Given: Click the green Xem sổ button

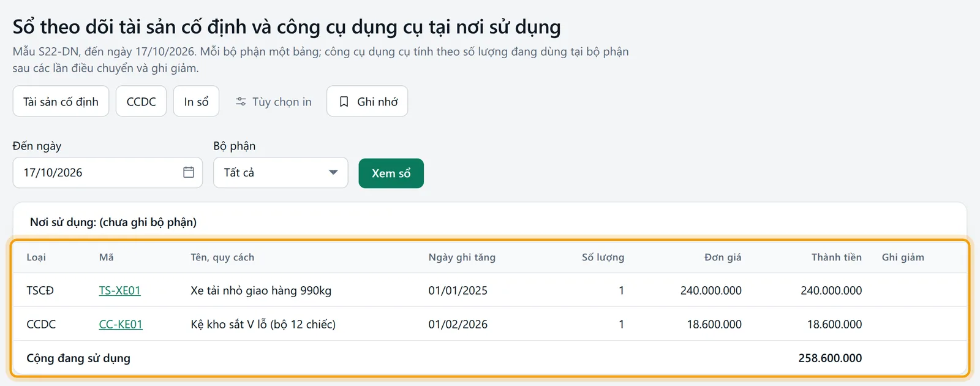Looking at the screenshot, I should tap(391, 173).
